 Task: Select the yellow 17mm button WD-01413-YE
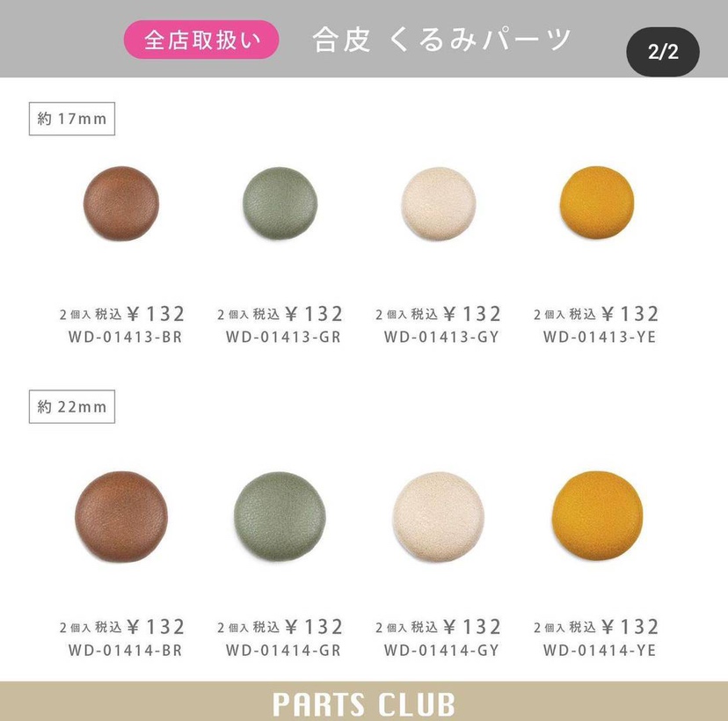(x=597, y=203)
